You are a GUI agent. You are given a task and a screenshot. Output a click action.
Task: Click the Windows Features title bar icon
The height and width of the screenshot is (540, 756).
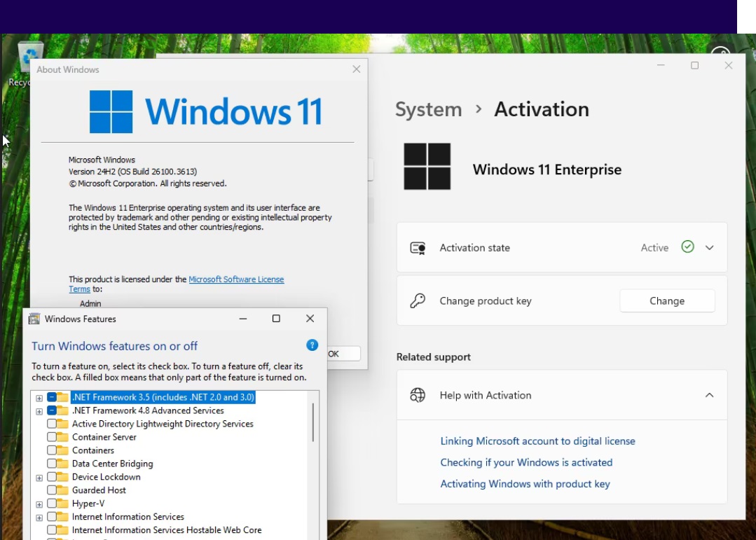click(34, 319)
